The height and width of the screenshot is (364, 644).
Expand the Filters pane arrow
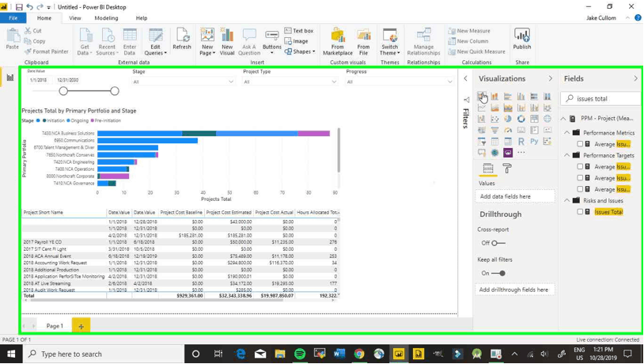(x=465, y=78)
